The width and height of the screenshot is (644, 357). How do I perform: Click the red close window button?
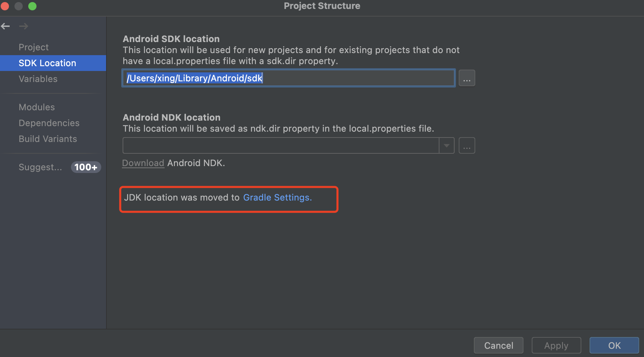[5, 6]
